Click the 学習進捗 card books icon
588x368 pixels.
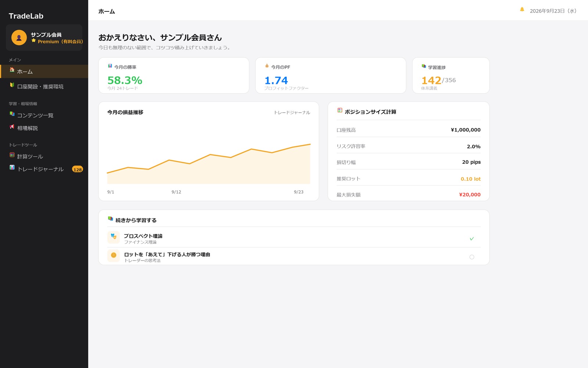coord(424,66)
